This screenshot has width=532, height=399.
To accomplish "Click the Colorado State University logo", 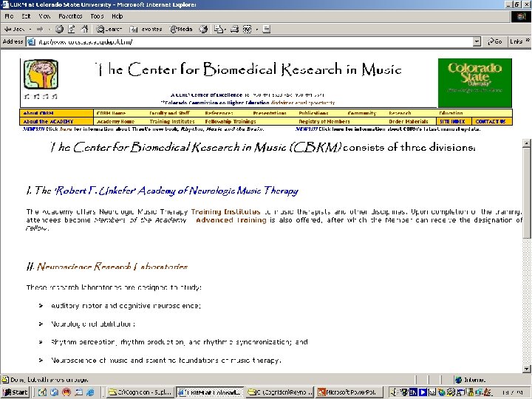I will click(x=474, y=83).
